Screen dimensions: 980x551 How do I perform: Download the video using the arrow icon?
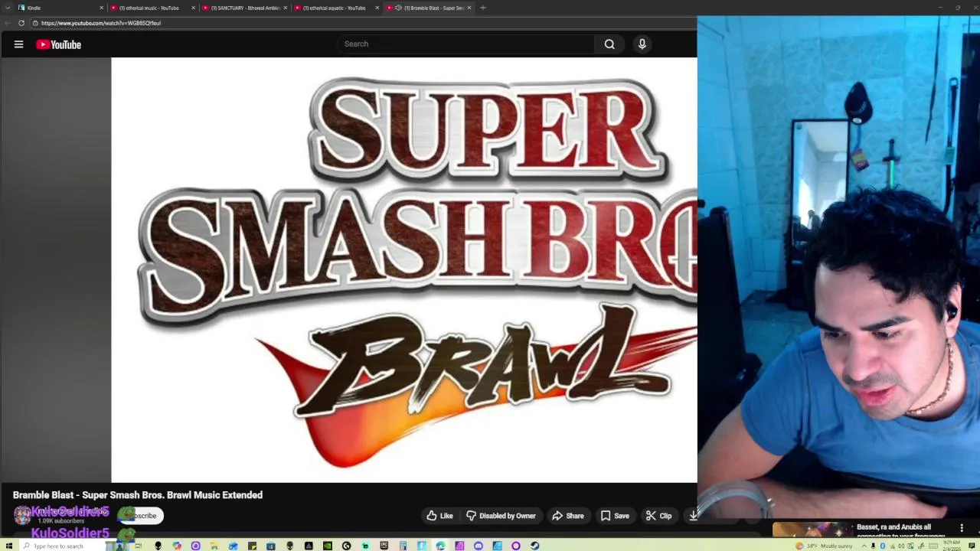click(692, 516)
